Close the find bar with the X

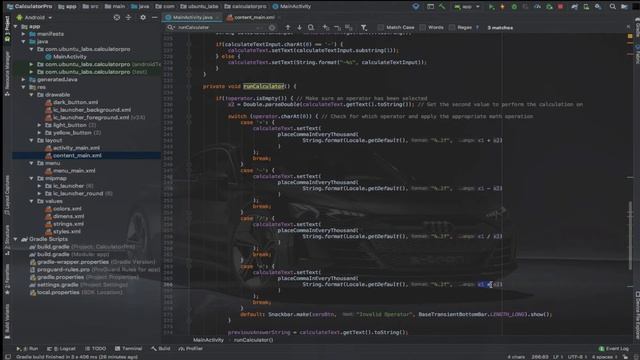click(629, 27)
